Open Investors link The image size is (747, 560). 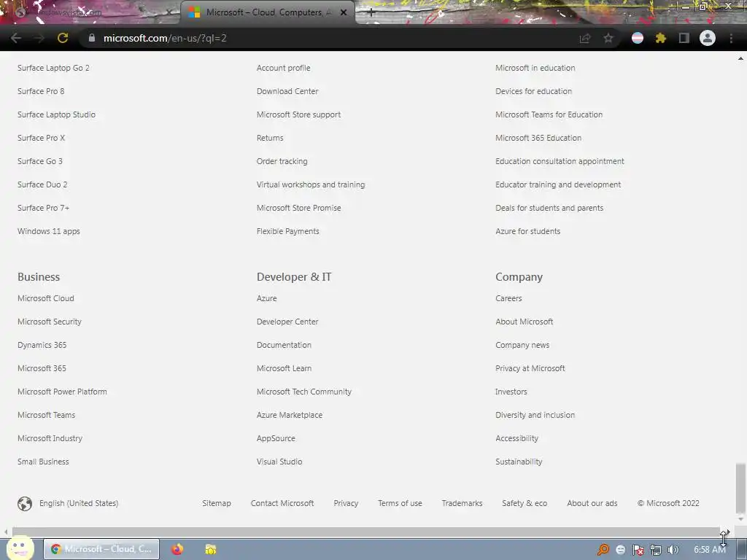point(511,392)
